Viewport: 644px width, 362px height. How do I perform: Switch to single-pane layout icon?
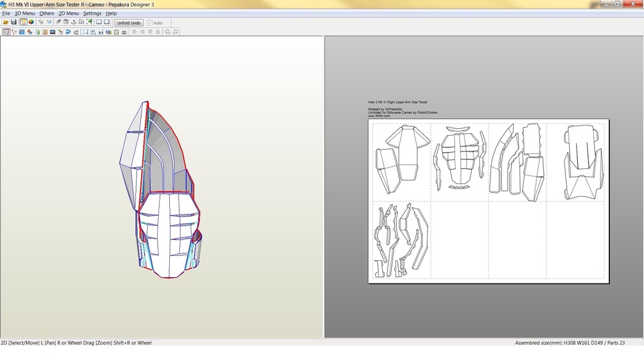107,22
